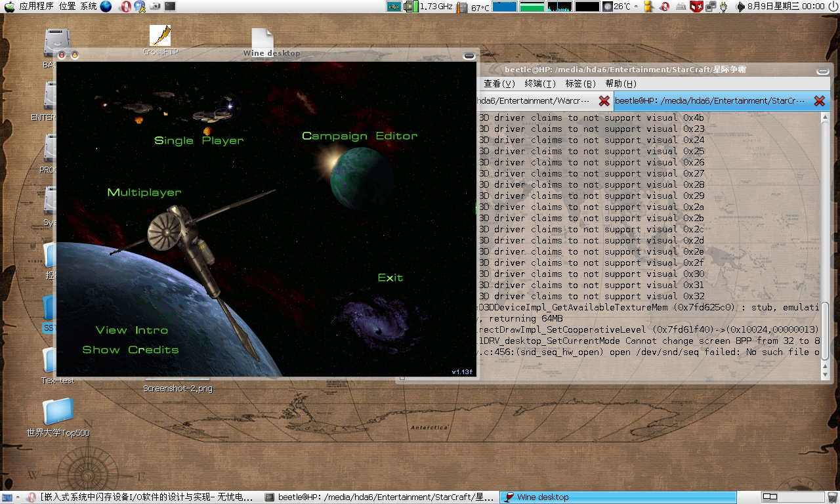Click the show desktop button in bottom panel
This screenshot has width=840, height=504.
(x=7, y=497)
